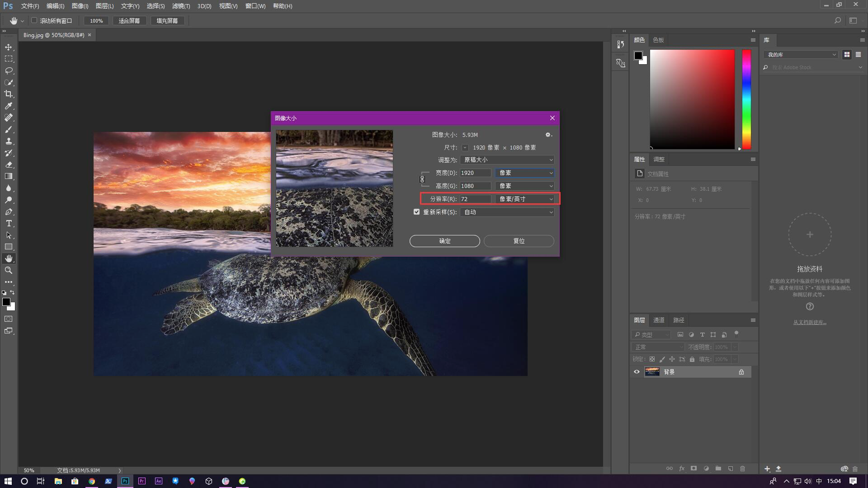Click the 适合屏幕 button
The width and height of the screenshot is (868, 488).
(129, 21)
